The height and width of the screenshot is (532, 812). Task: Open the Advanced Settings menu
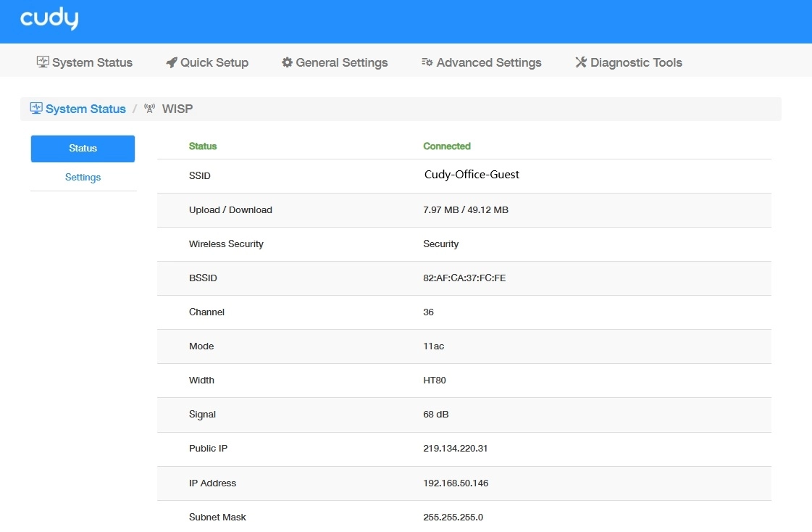click(x=482, y=62)
